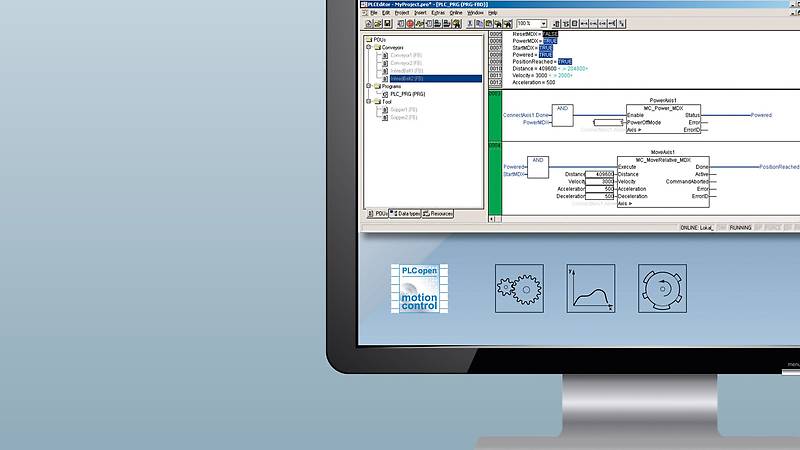Toggle the StartMDX TRUE value
Screen dimensions: 800x450
pyautogui.click(x=545, y=47)
